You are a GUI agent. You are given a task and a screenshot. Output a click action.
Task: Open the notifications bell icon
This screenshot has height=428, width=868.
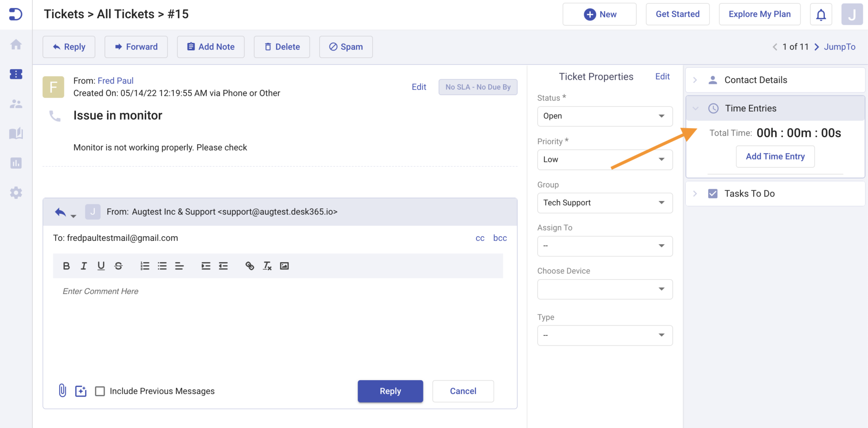(x=821, y=14)
